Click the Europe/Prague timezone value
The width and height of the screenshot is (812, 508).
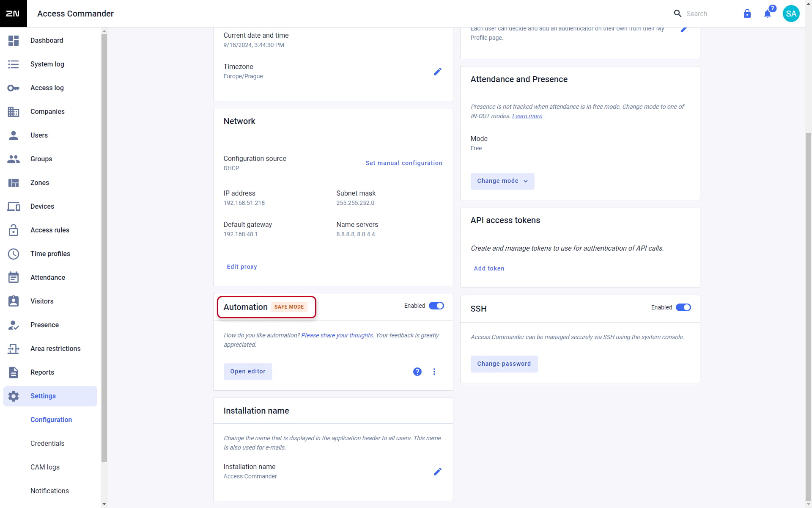(x=243, y=77)
